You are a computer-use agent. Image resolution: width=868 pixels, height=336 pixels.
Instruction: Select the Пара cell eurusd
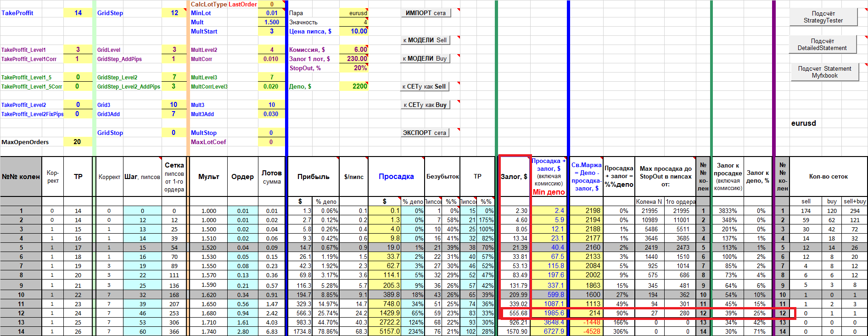point(353,13)
